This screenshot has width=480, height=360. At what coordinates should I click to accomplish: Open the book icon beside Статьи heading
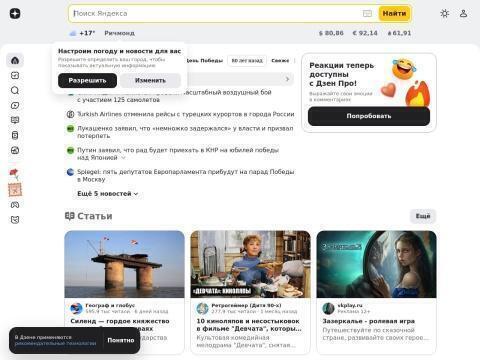(x=69, y=216)
